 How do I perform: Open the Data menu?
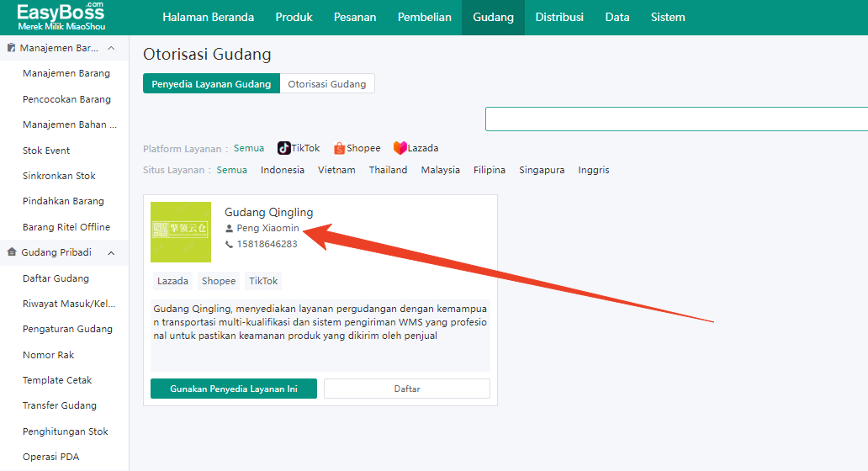click(617, 17)
